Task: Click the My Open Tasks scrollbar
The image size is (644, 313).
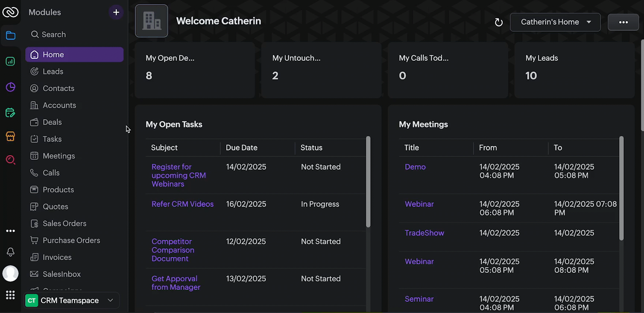Action: click(368, 182)
